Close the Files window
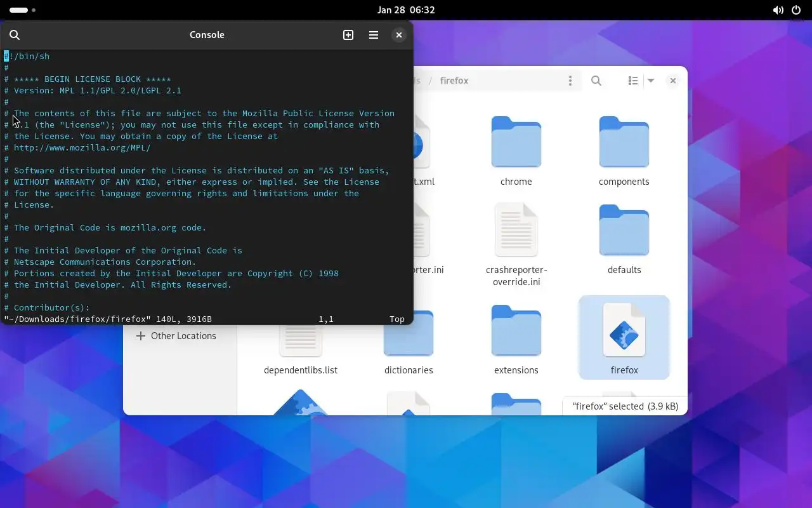The image size is (812, 508). pos(673,81)
